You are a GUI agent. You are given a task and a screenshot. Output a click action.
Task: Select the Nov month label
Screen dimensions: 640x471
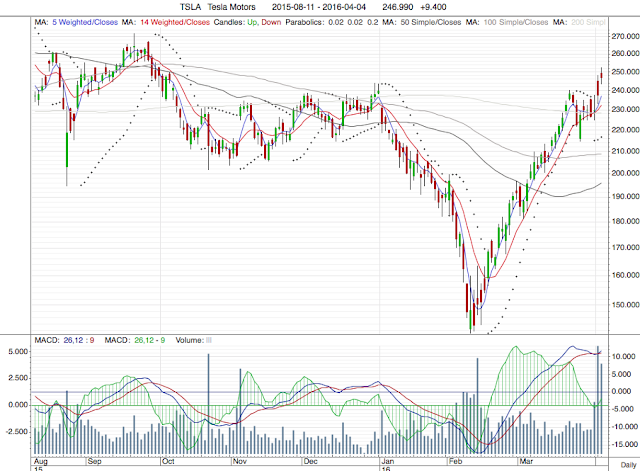[240, 461]
